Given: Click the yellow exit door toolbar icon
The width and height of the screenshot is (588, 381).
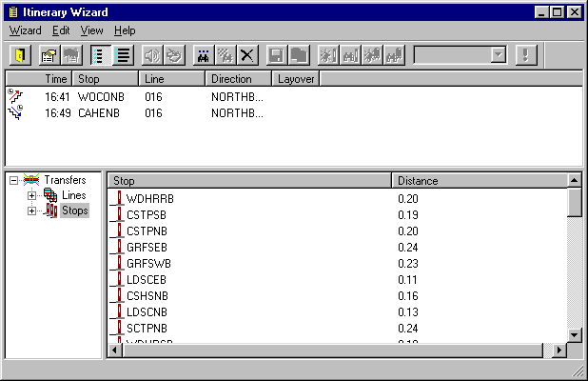Looking at the screenshot, I should 20,55.
